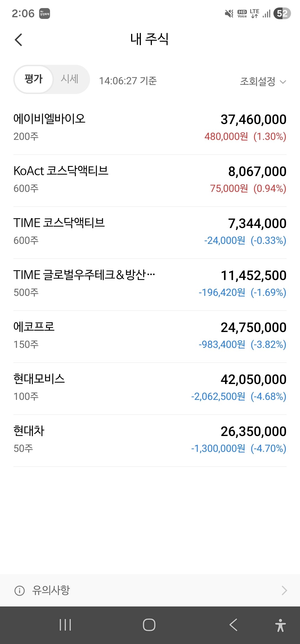
Task: Tap the 현대차 valuation 26,350,000
Action: (x=253, y=431)
